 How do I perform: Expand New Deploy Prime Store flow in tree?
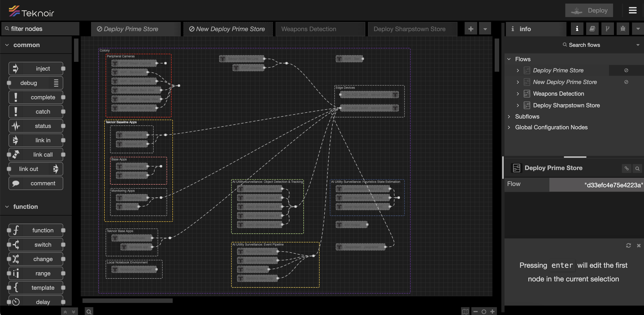click(x=518, y=82)
